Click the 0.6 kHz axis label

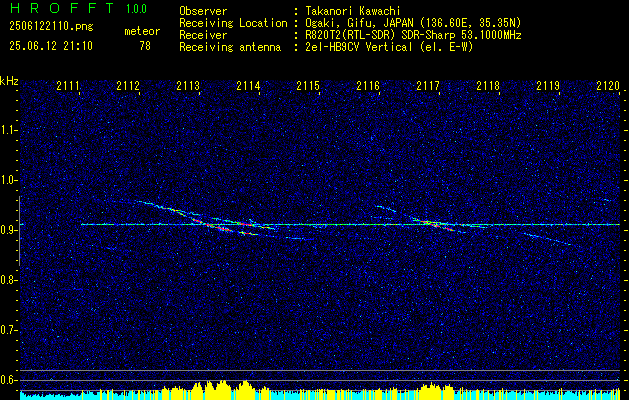[x=8, y=380]
